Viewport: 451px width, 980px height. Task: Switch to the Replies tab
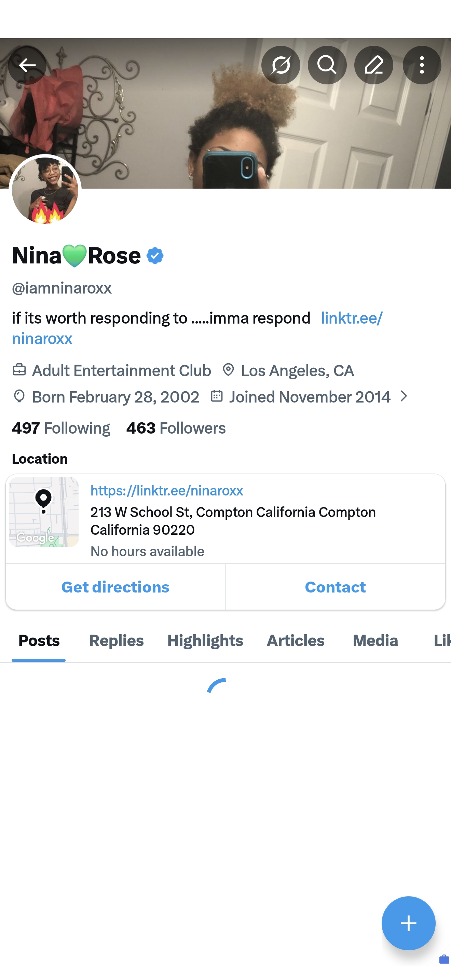click(116, 641)
